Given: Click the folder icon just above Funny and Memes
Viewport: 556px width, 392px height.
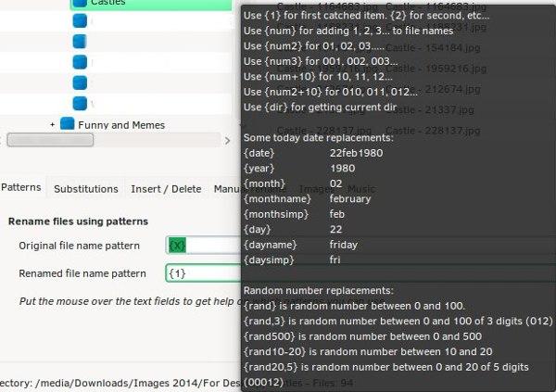Looking at the screenshot, I should coord(81,103).
